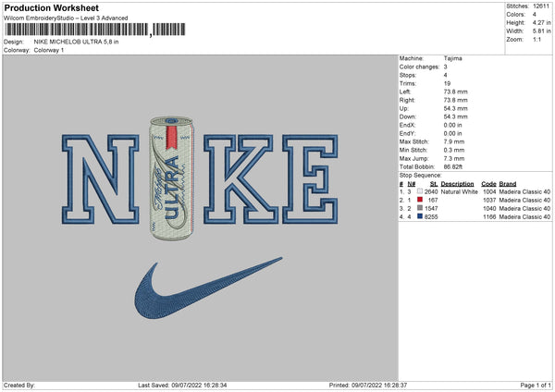Click the 'Brand' column header

[508, 184]
